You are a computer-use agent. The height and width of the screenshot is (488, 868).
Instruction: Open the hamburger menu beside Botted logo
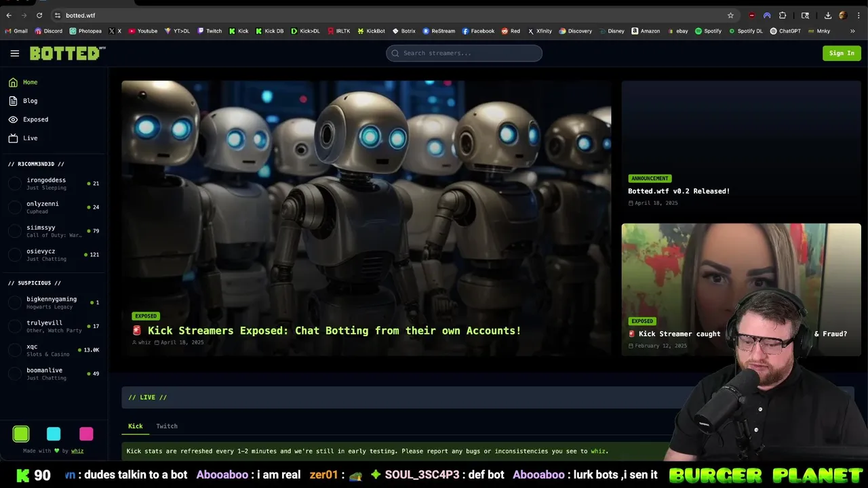pos(15,54)
